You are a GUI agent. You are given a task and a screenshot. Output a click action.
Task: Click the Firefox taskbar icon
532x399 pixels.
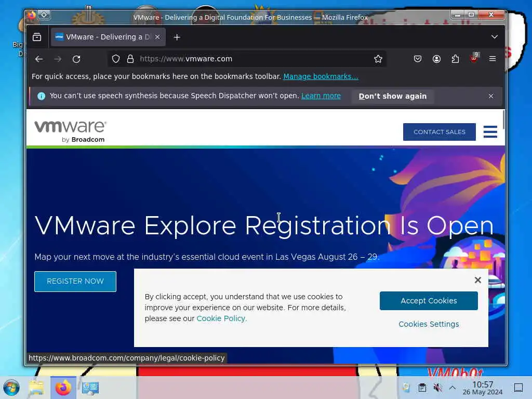(63, 388)
